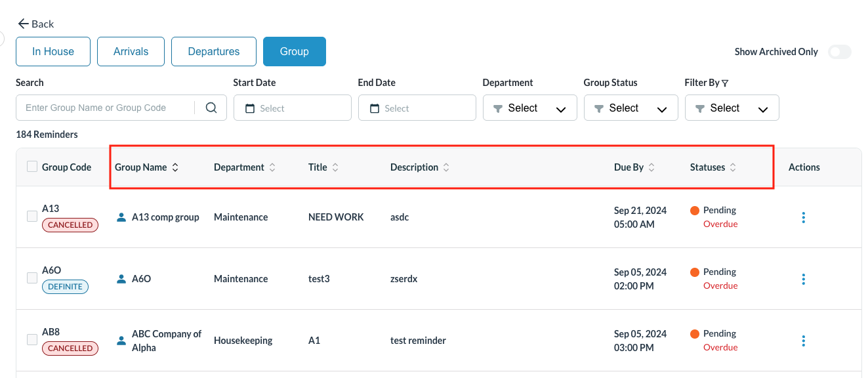Select the A13 row checkbox
This screenshot has height=378, width=868.
pyautogui.click(x=32, y=216)
